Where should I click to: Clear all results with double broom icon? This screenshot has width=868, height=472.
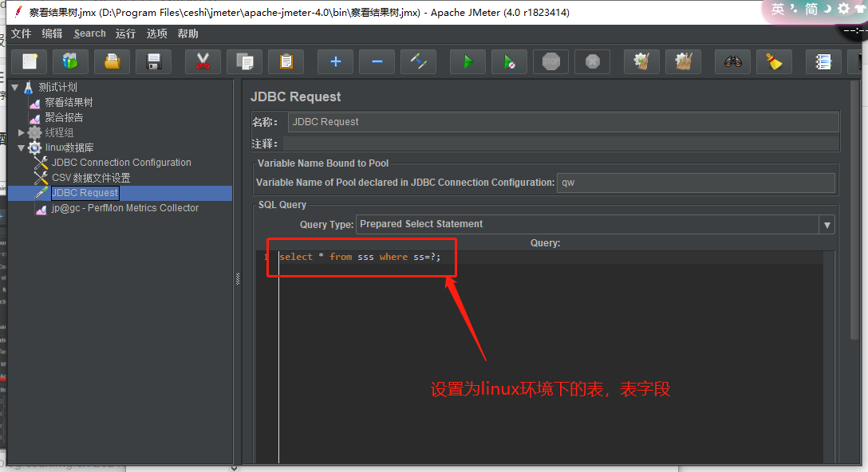click(683, 61)
